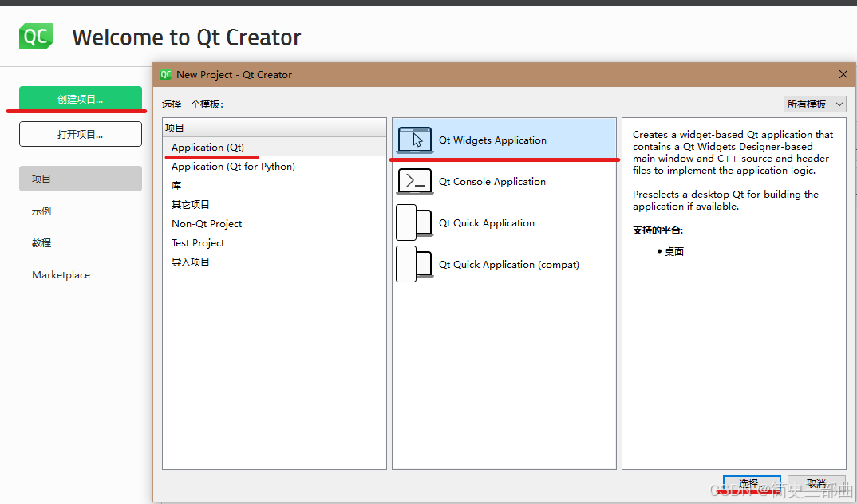Image resolution: width=857 pixels, height=504 pixels.
Task: Select the Non-Qt Project category
Action: click(274, 224)
